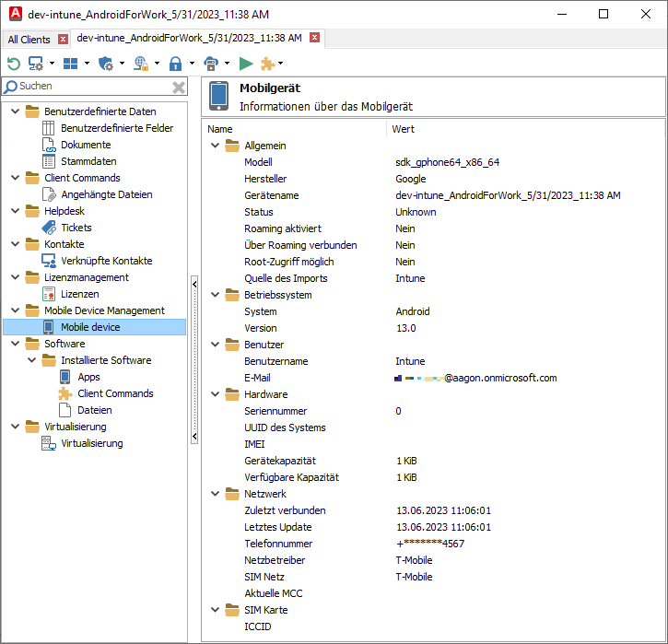Switch to the All Clients tab
Image resolution: width=668 pixels, height=644 pixels.
click(x=29, y=40)
